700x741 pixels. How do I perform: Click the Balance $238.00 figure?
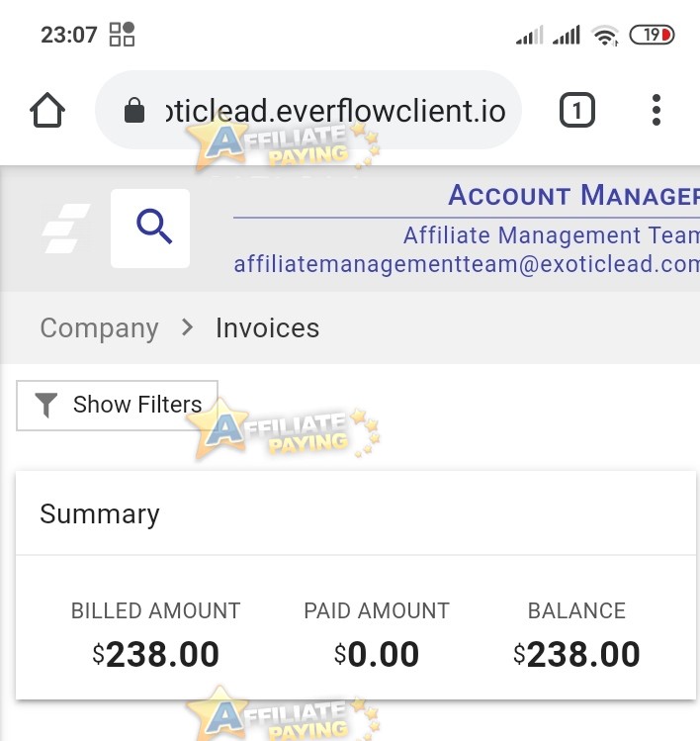(576, 655)
